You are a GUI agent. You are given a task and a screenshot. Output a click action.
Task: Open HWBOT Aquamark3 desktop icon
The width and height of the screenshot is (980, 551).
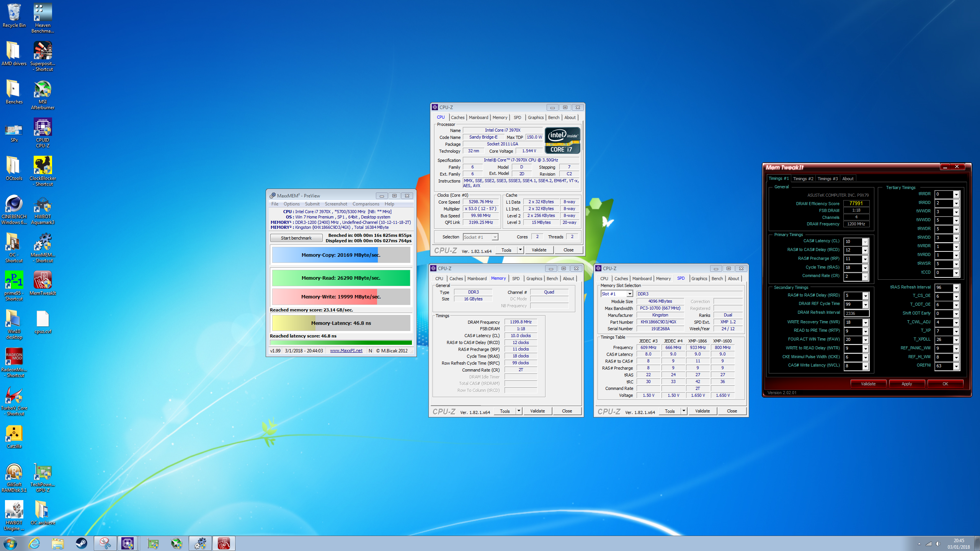[x=42, y=209]
